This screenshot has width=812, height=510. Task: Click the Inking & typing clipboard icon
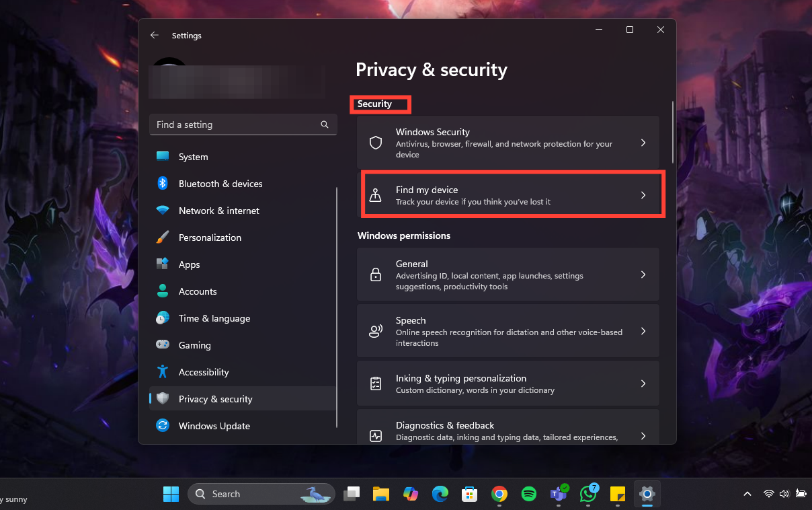376,384
